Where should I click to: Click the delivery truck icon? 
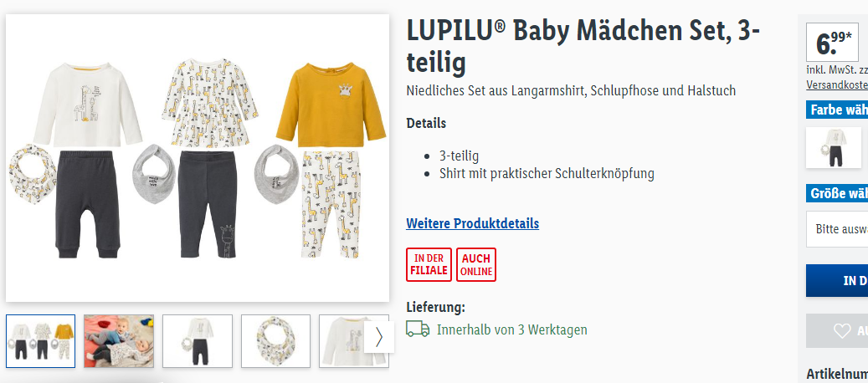pyautogui.click(x=418, y=329)
